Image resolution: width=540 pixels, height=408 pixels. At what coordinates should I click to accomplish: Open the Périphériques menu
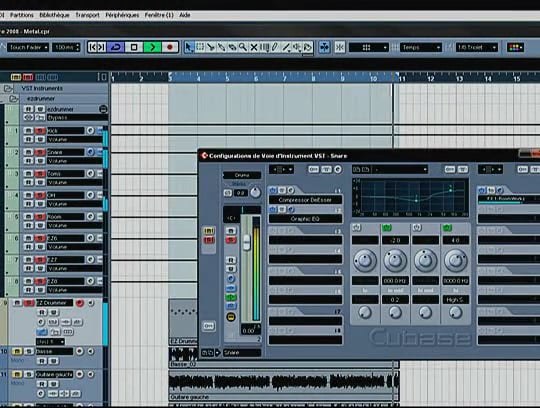[x=122, y=15]
